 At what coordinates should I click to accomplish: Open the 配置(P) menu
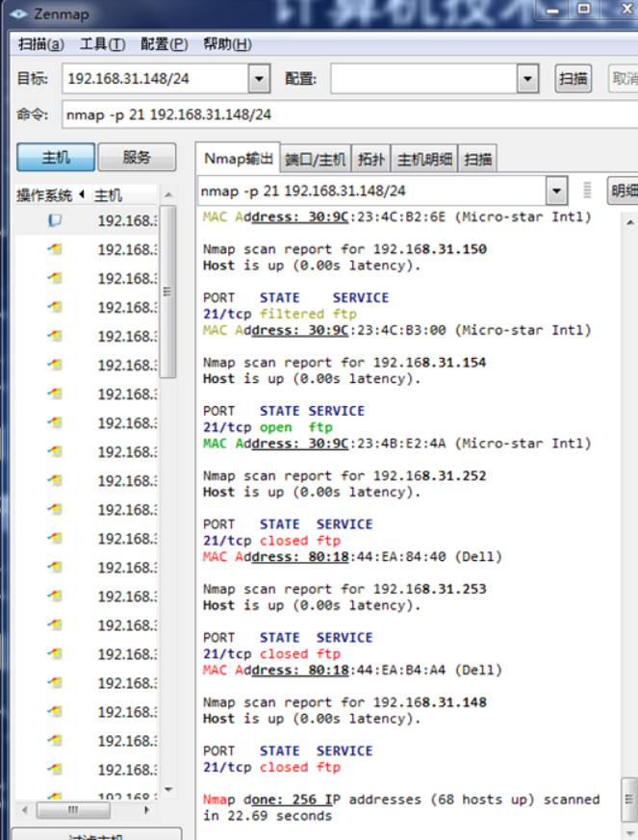(164, 44)
